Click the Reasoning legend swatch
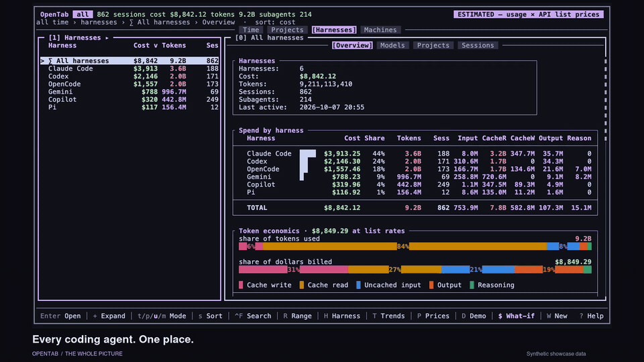Viewport: 644px width, 362px height. pyautogui.click(x=472, y=285)
